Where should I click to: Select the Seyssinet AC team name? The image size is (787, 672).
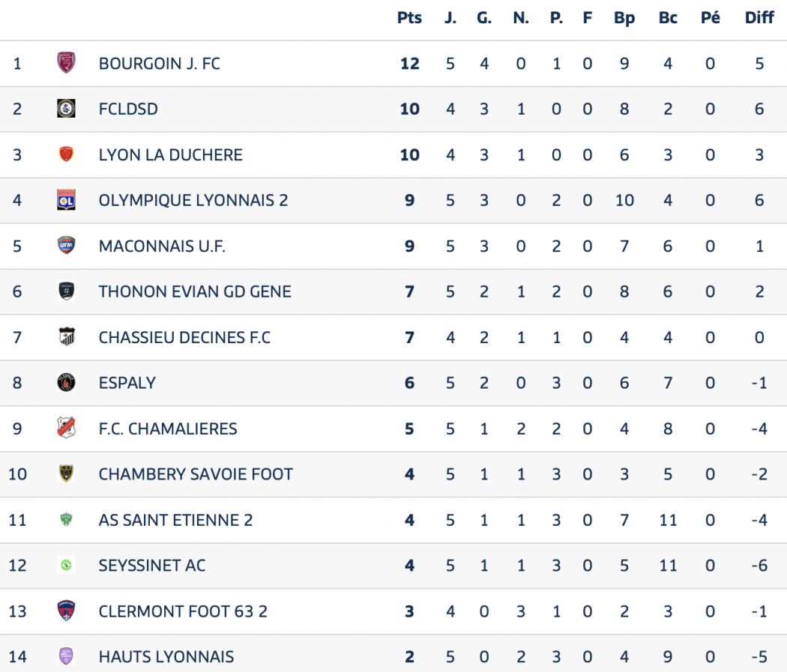[x=152, y=566]
